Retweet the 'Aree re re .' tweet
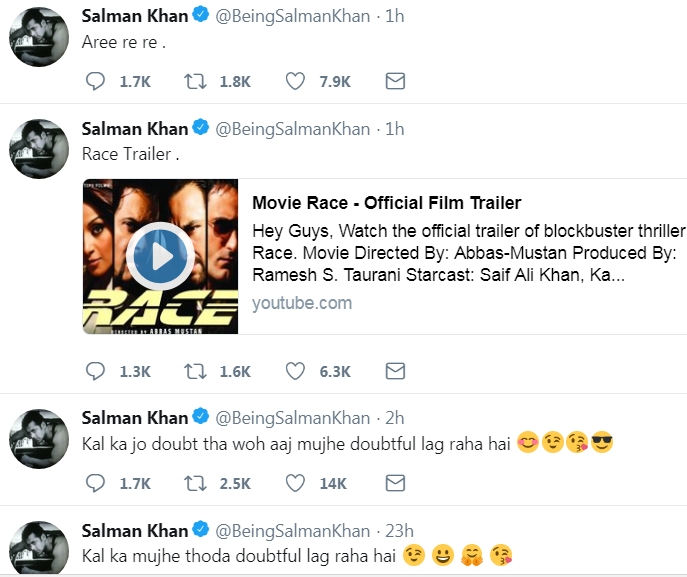This screenshot has width=687, height=577. point(195,82)
